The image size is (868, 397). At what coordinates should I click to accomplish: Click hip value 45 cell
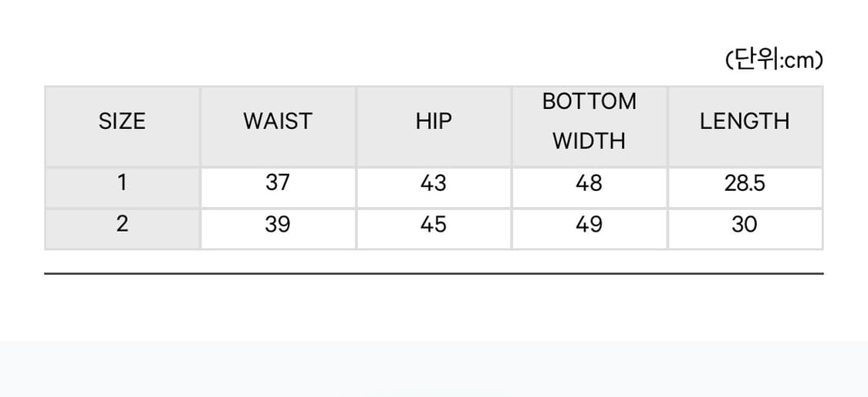[434, 225]
